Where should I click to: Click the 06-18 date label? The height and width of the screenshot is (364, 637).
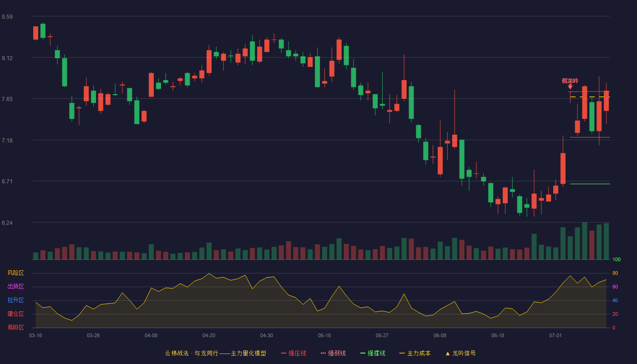coord(498,335)
